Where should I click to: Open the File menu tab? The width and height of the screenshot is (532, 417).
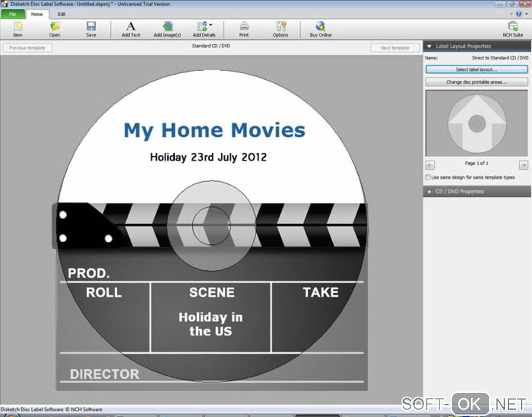tap(13, 14)
